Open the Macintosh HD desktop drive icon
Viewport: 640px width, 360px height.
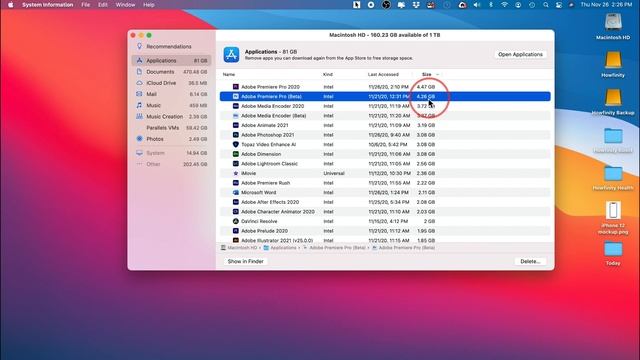click(613, 23)
